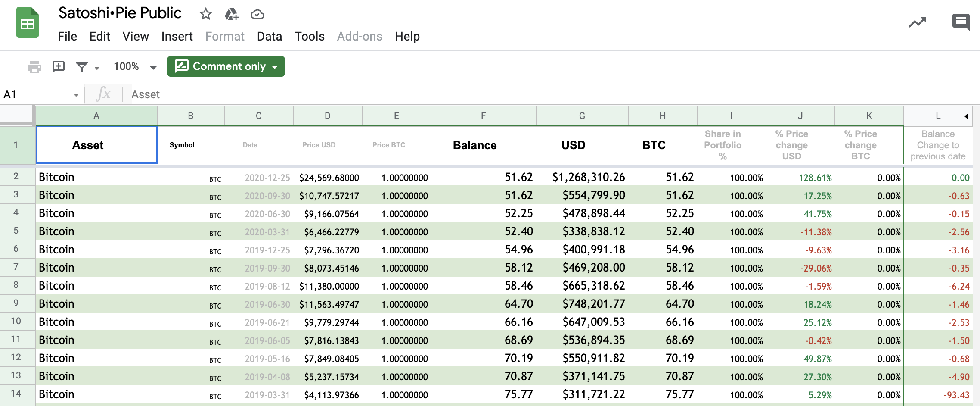Click the add to Drive icon
The width and height of the screenshot is (980, 406).
tap(231, 14)
